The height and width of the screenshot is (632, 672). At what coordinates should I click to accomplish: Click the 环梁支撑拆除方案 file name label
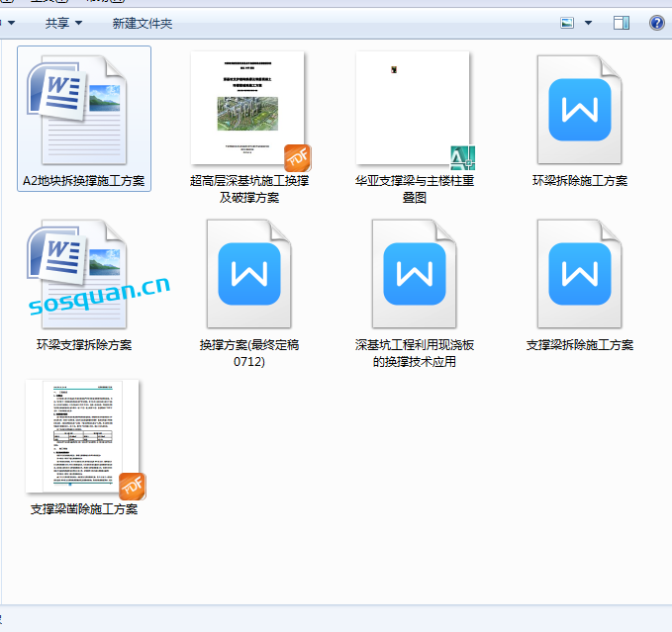point(84,345)
